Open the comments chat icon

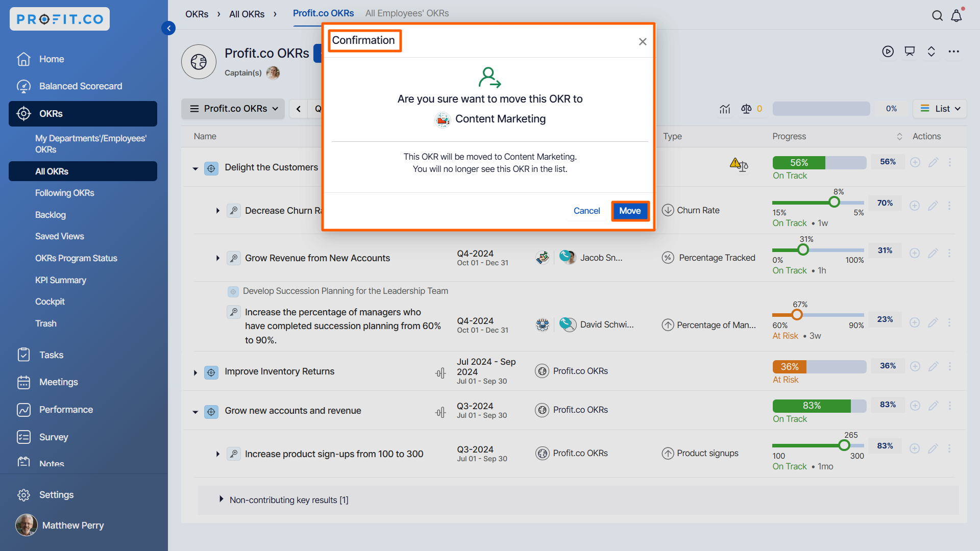(x=910, y=52)
